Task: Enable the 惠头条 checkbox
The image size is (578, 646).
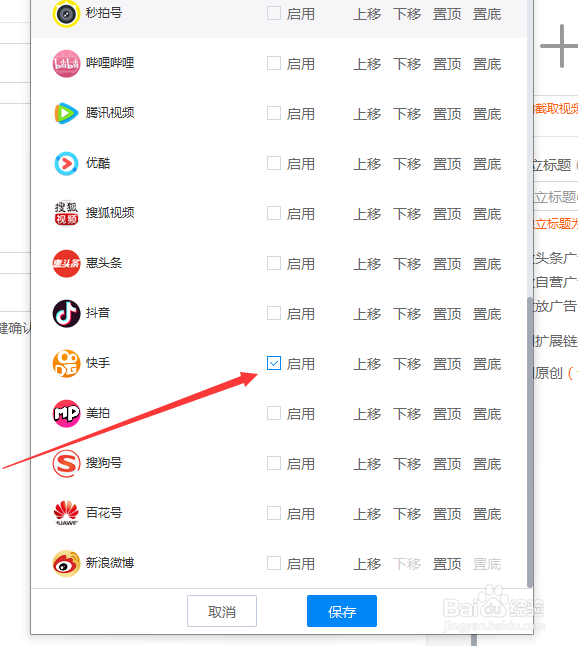Action: pyautogui.click(x=274, y=263)
